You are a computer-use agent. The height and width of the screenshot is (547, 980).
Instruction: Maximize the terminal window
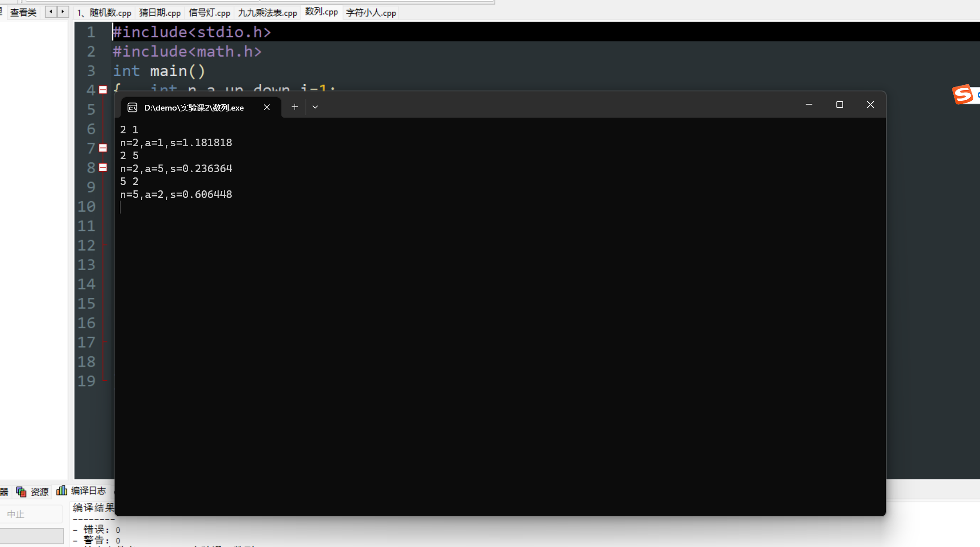840,105
